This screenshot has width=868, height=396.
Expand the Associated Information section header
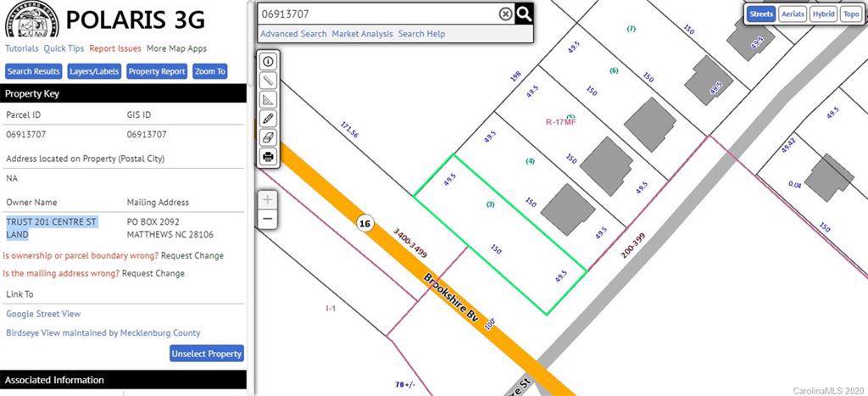[123, 380]
